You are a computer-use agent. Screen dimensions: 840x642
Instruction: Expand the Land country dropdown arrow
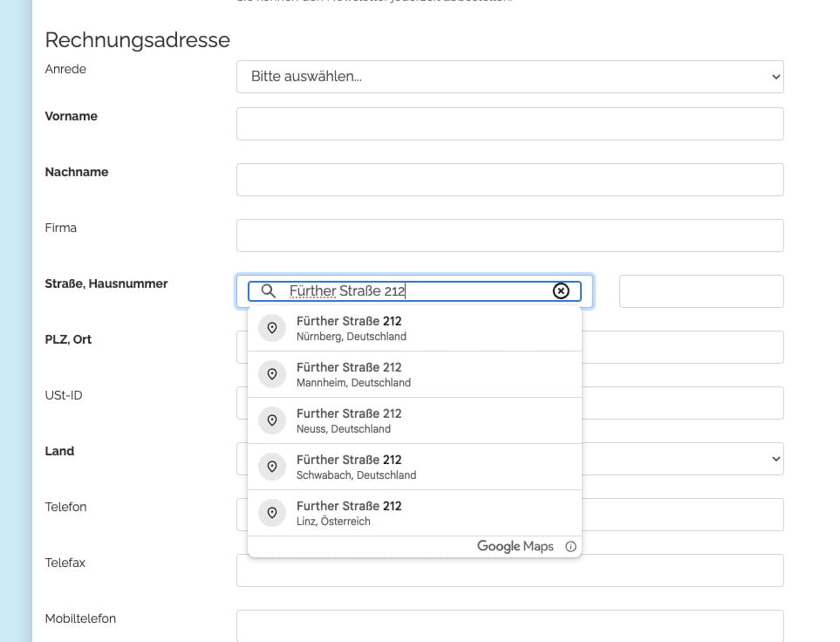pos(775,459)
